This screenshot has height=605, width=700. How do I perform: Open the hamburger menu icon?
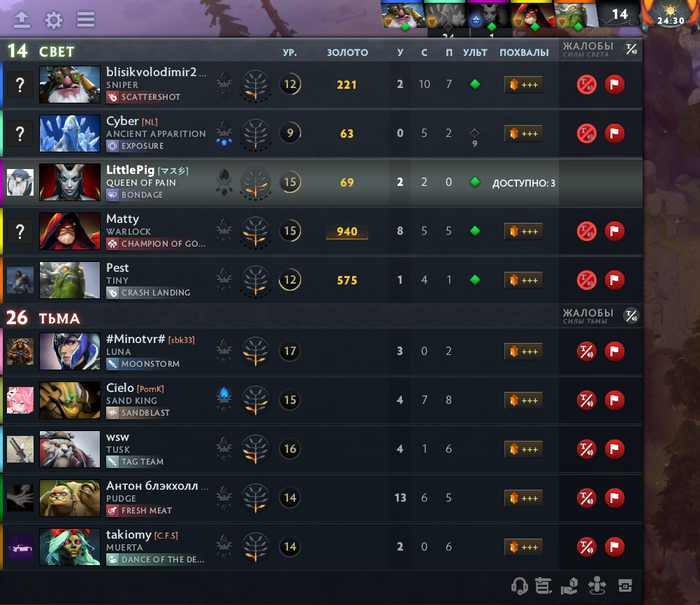(x=86, y=20)
